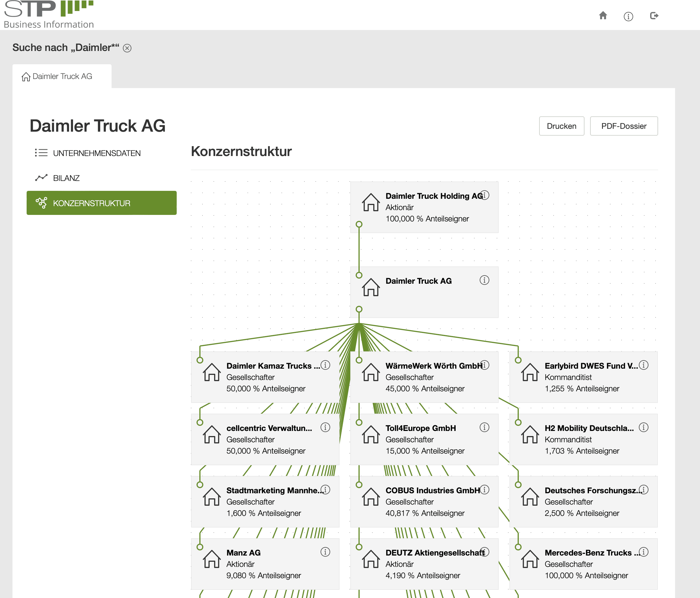Viewport: 700px width, 598px height.
Task: Click the house icon of Daimler Truck Holding AG
Action: click(x=371, y=202)
